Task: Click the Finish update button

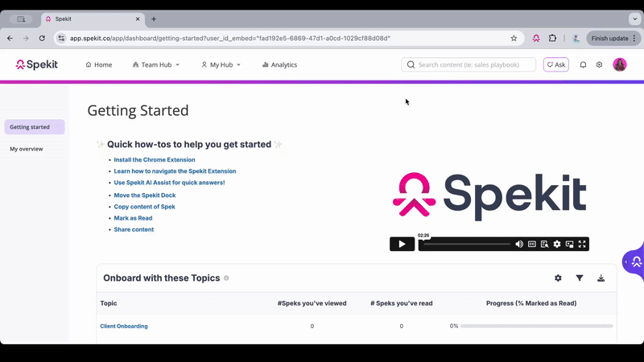Action: (x=612, y=38)
